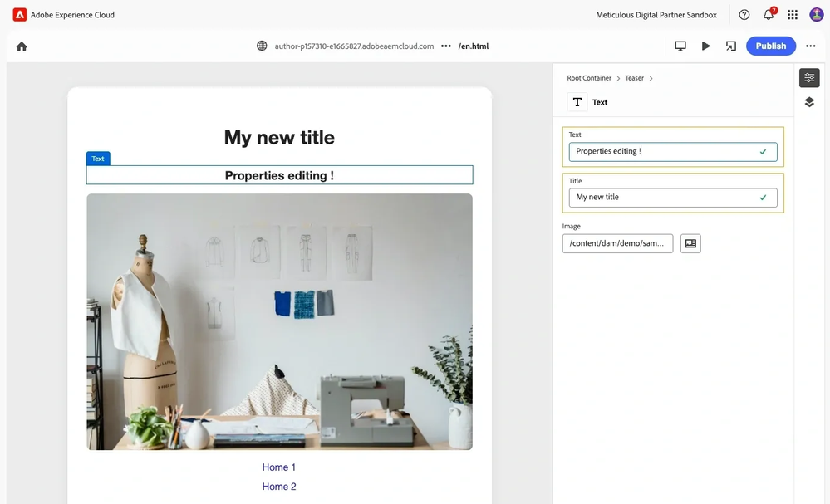Image resolution: width=830 pixels, height=504 pixels.
Task: Go to the home icon
Action: pos(22,46)
